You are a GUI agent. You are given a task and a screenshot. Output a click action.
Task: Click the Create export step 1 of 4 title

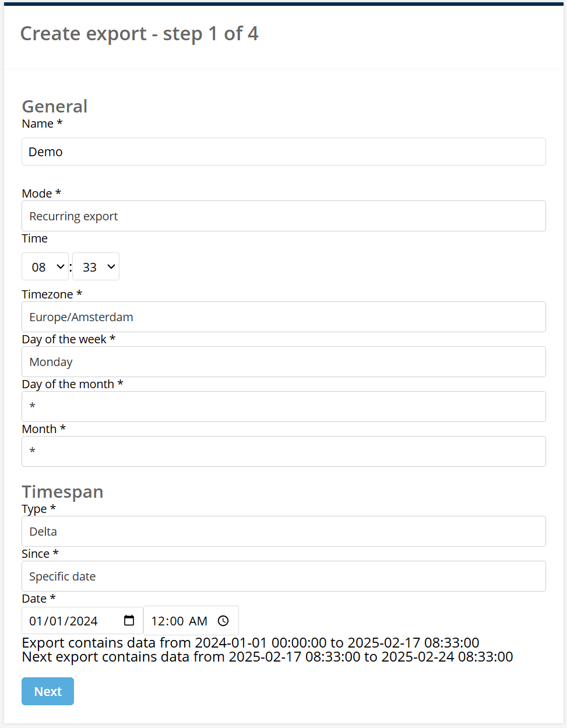[x=139, y=34]
